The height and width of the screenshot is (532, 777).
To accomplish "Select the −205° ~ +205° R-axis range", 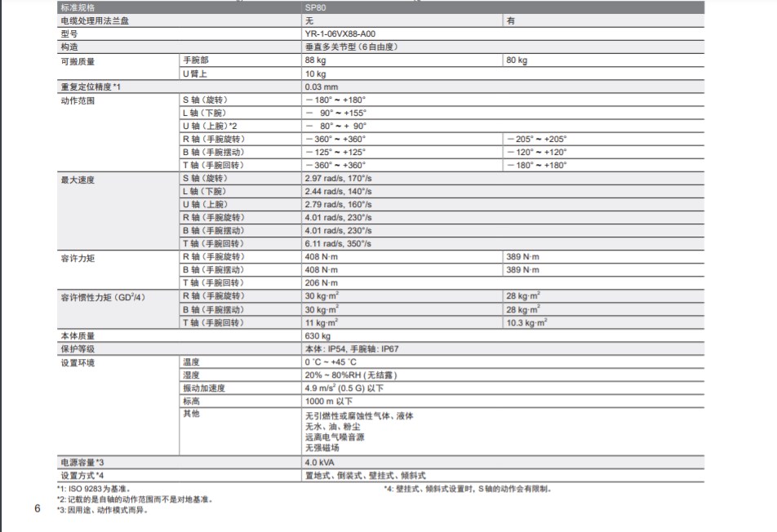I will click(x=536, y=140).
